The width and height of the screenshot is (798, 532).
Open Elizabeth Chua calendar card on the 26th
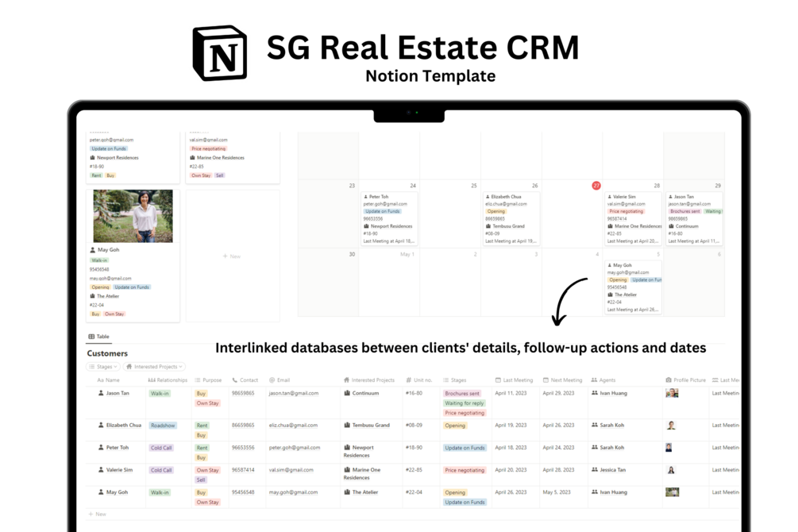(x=511, y=219)
